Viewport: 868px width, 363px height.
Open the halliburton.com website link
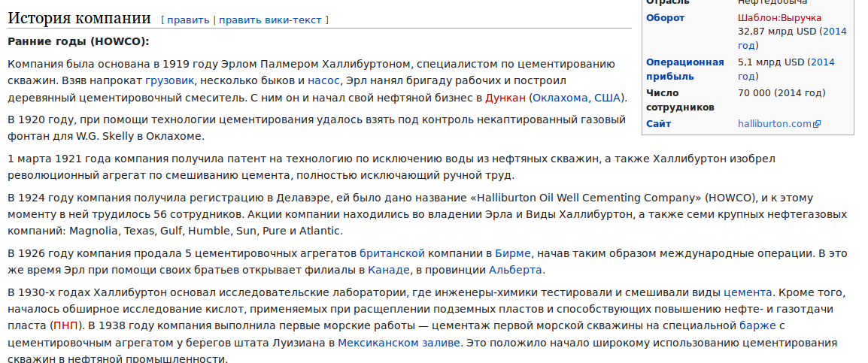[x=775, y=124]
